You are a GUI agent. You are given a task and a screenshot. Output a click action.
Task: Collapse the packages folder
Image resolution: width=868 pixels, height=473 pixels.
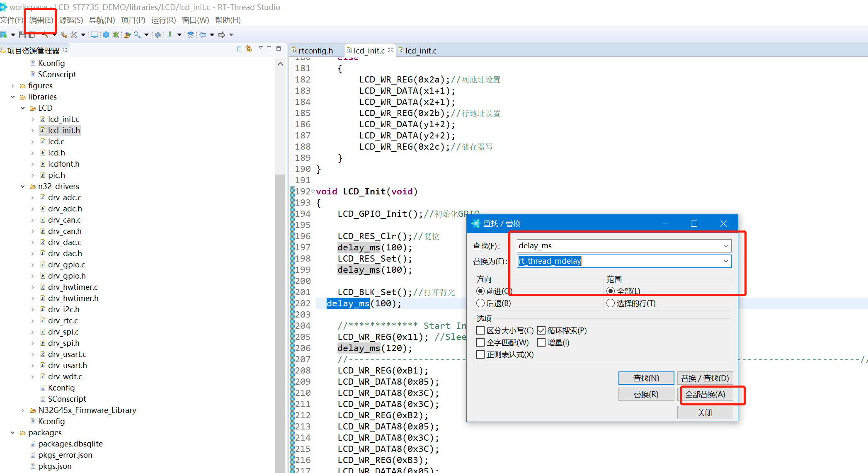(13, 433)
